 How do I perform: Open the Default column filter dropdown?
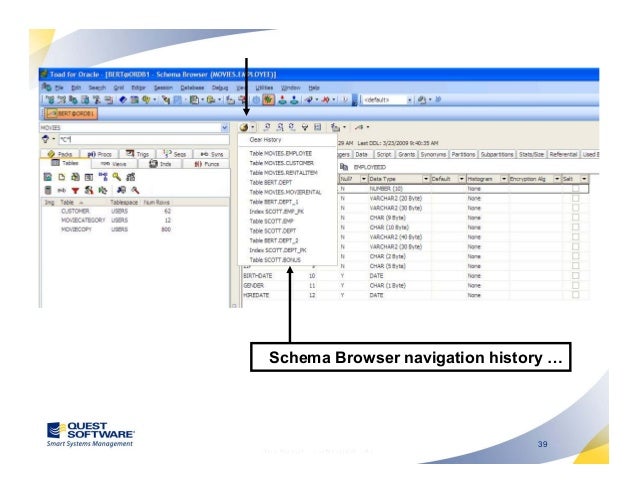click(x=461, y=179)
